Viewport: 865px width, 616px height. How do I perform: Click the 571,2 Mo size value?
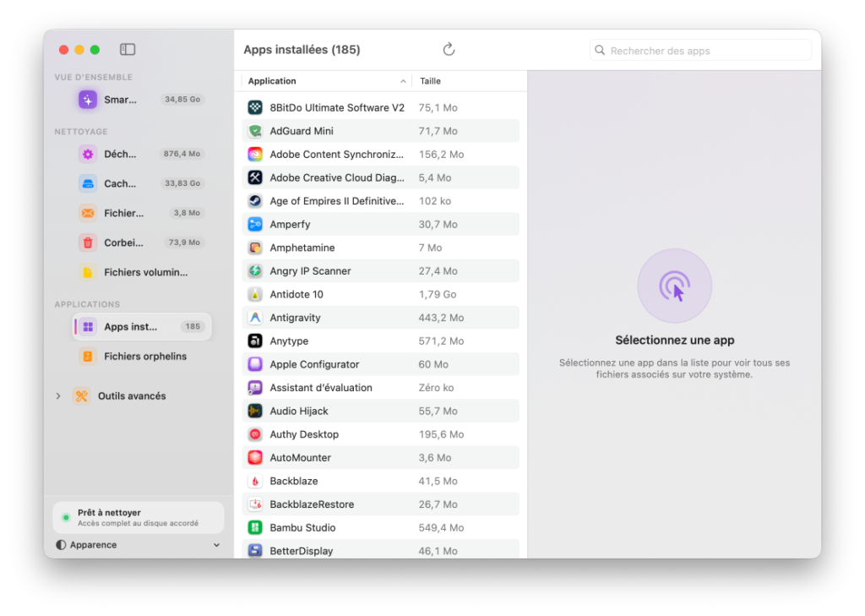point(441,341)
